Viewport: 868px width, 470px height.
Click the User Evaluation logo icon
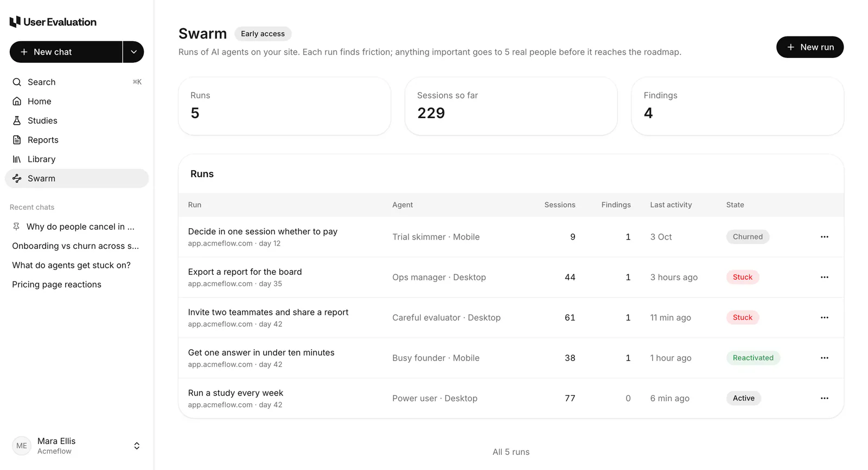coord(15,22)
